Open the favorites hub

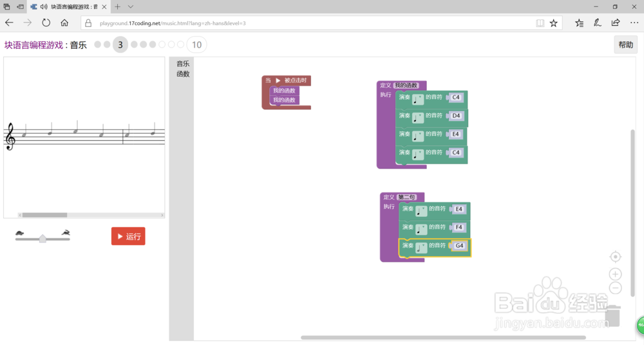click(579, 23)
